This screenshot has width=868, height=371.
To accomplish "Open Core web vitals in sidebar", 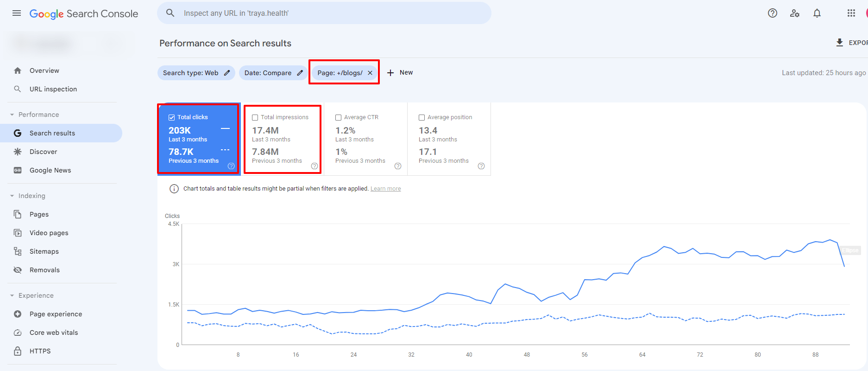I will (x=54, y=333).
